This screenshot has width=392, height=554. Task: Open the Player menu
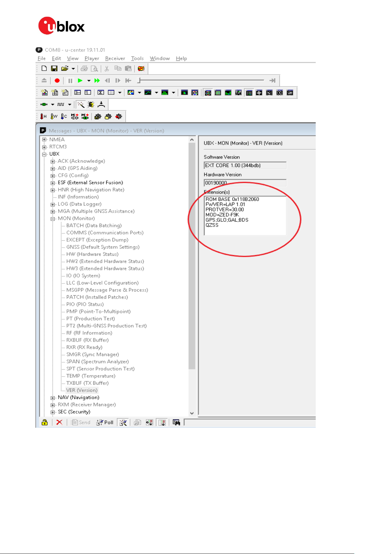[x=92, y=59]
